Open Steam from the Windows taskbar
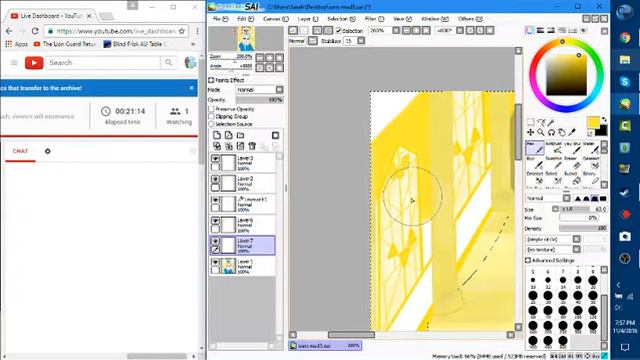 (624, 192)
